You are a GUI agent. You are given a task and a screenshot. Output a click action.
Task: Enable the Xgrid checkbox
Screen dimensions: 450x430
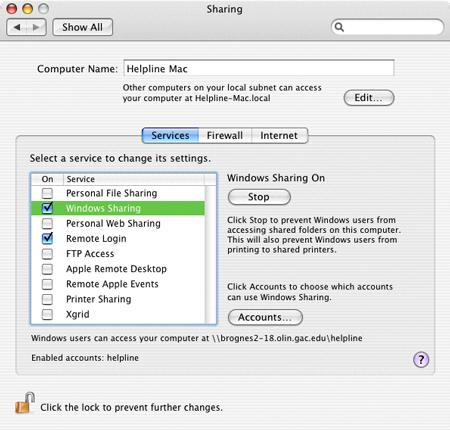(47, 314)
